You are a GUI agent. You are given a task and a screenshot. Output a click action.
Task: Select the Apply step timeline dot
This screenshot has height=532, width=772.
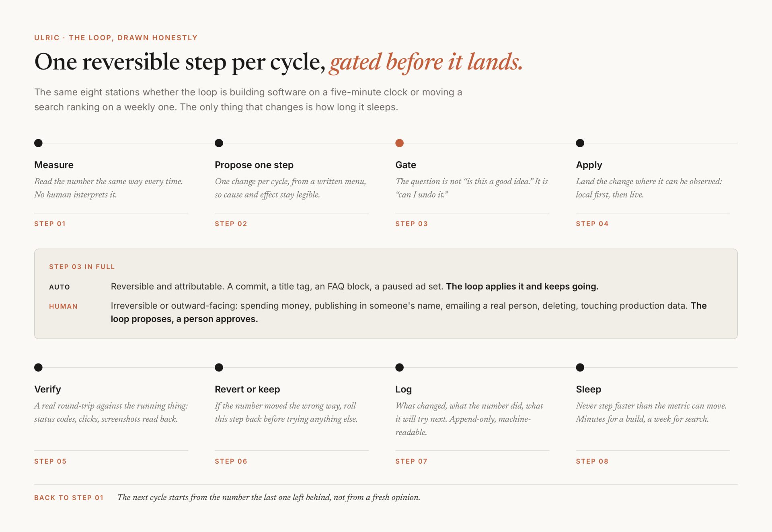(580, 143)
